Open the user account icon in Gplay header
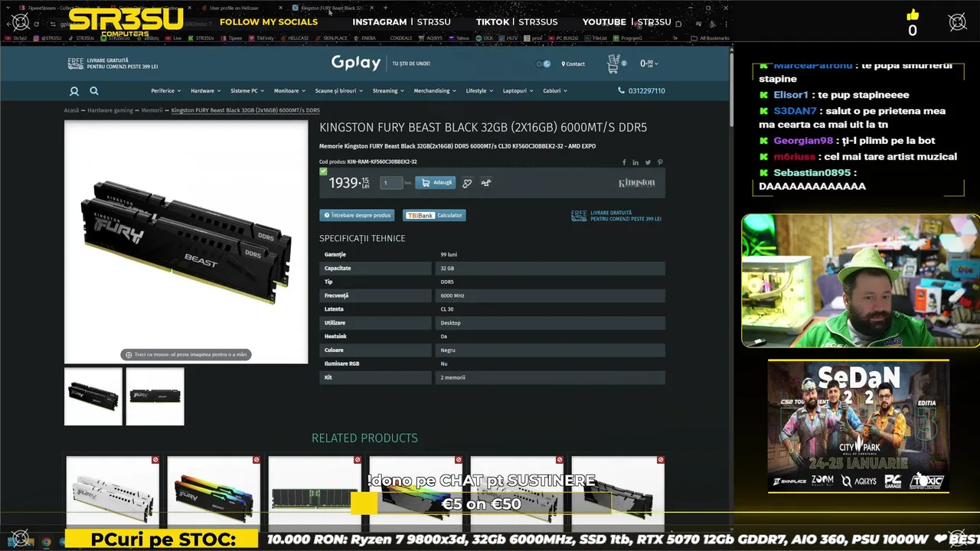The image size is (980, 551). 74,91
